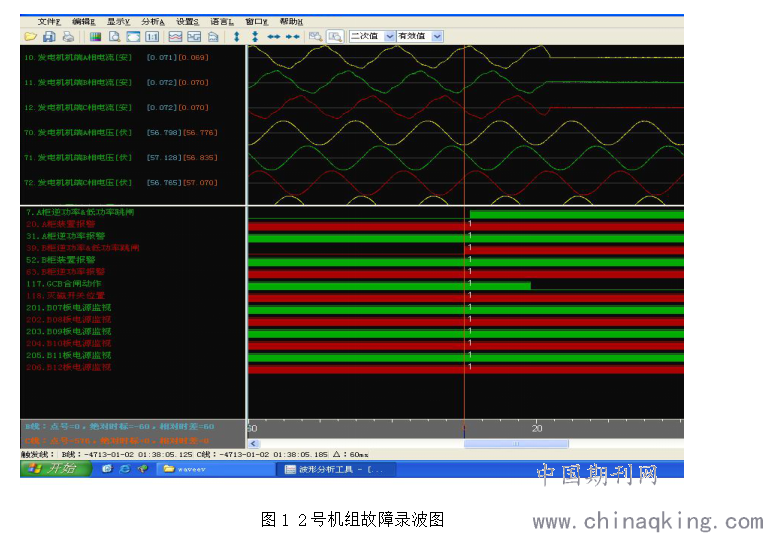This screenshot has width=763, height=533.
Task: Click the waveev taskbar button
Action: [215, 469]
